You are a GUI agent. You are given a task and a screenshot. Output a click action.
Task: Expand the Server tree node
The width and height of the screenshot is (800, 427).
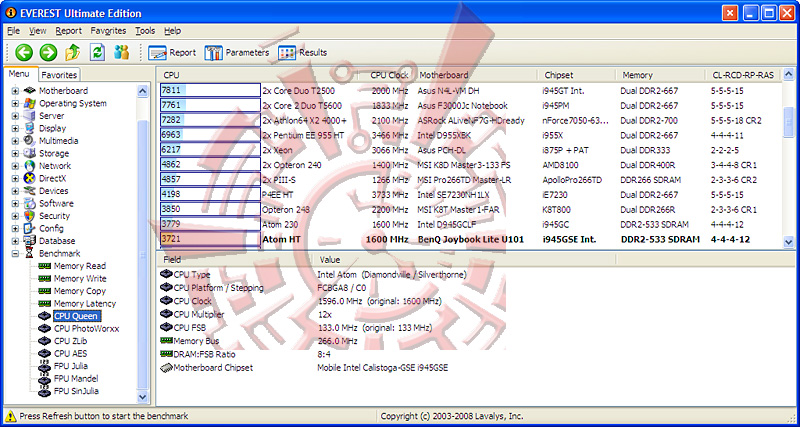[x=15, y=116]
